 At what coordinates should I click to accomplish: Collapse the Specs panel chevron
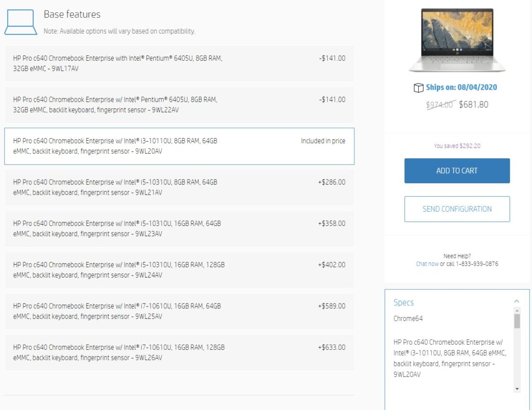516,301
